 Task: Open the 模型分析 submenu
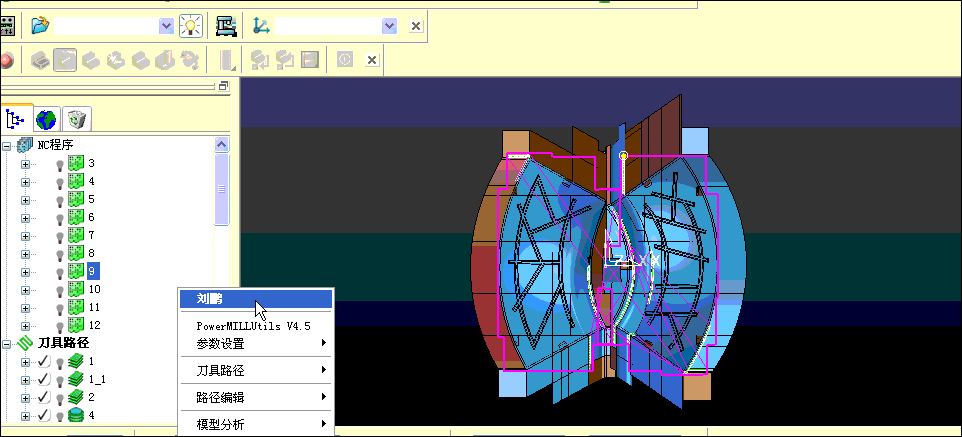(256, 424)
